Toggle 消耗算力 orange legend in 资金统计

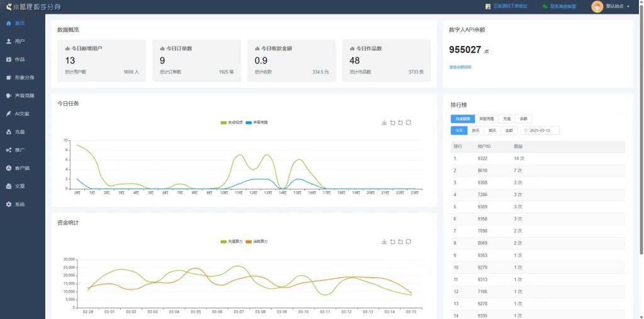(x=257, y=242)
